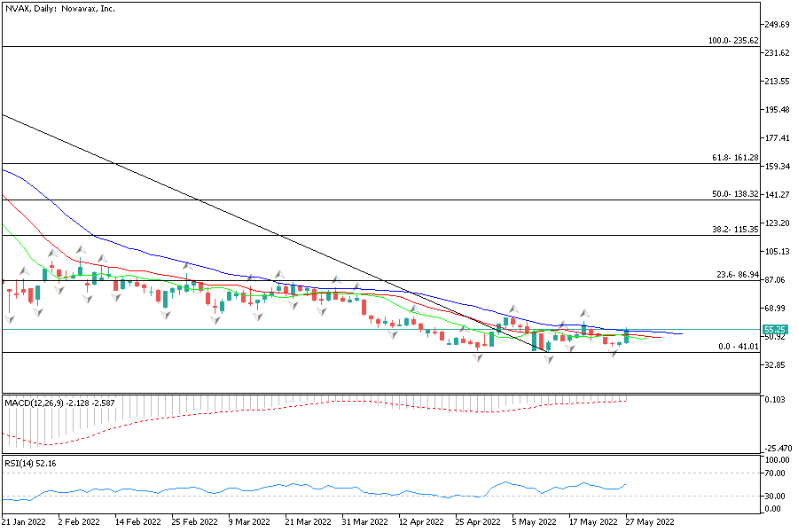Select the 61.8 - 161.28 Fibonacci level label
The image size is (798, 532).
[735, 158]
